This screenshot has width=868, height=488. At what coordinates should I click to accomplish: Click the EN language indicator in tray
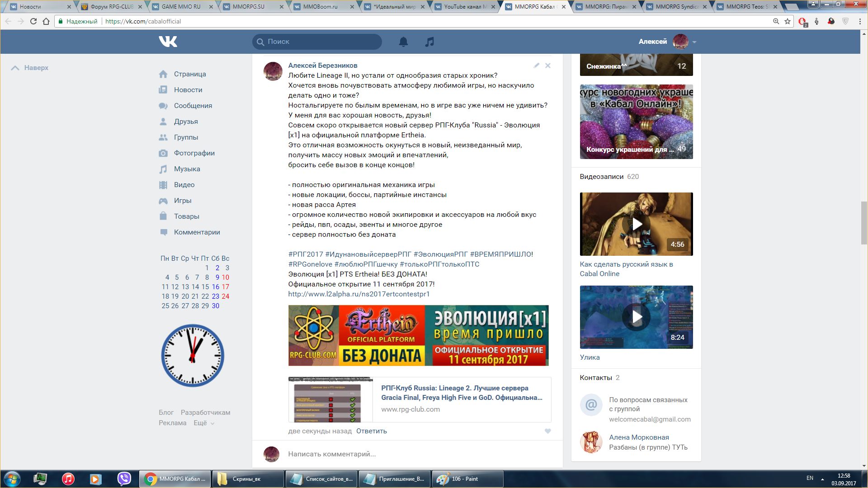click(810, 478)
